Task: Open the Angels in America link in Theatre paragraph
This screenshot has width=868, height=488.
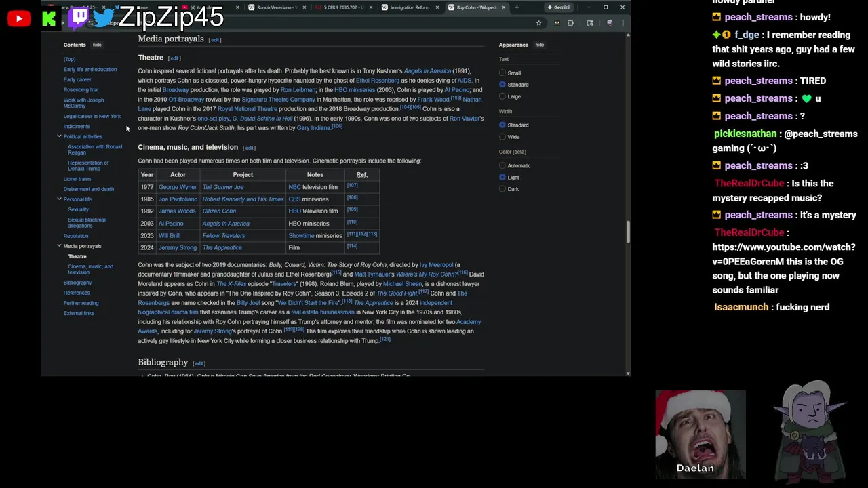Action: [x=427, y=71]
